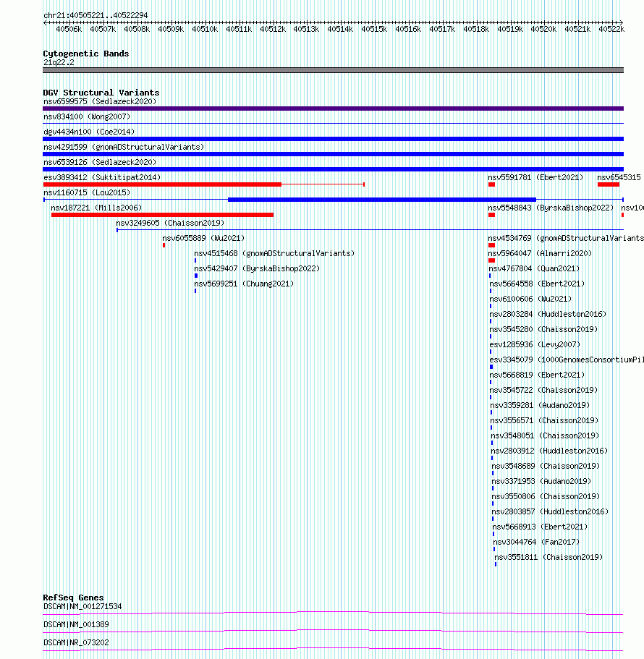
Task: Click the nsv3548051 (Chaisson2019) label
Action: [546, 435]
